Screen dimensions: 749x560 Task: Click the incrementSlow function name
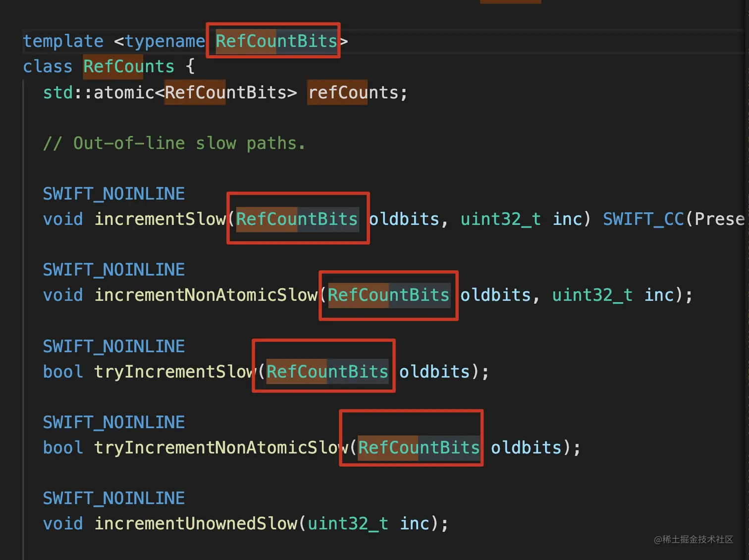tap(160, 219)
